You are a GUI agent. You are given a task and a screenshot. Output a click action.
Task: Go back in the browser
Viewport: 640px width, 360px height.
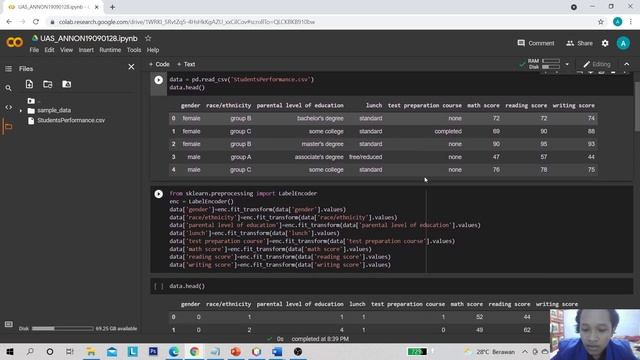click(9, 22)
